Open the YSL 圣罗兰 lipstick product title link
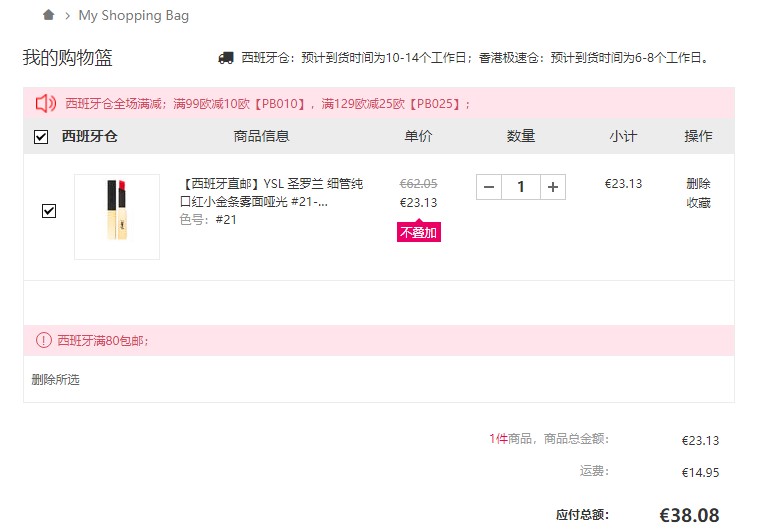759x531 pixels. click(272, 193)
